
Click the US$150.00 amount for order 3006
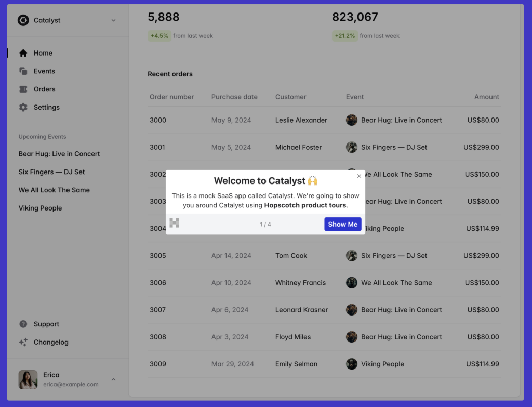click(482, 283)
